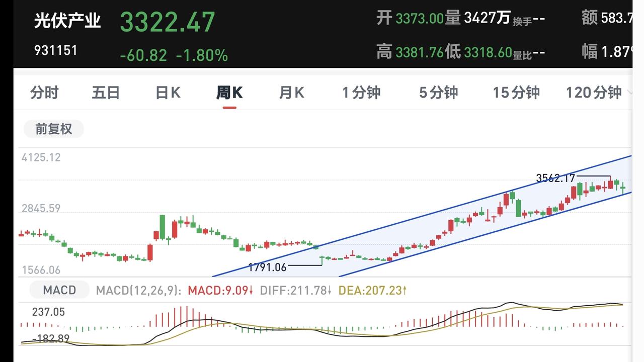Click the 光伏产业 index name
Image resolution: width=644 pixels, height=362 pixels.
coord(67,21)
